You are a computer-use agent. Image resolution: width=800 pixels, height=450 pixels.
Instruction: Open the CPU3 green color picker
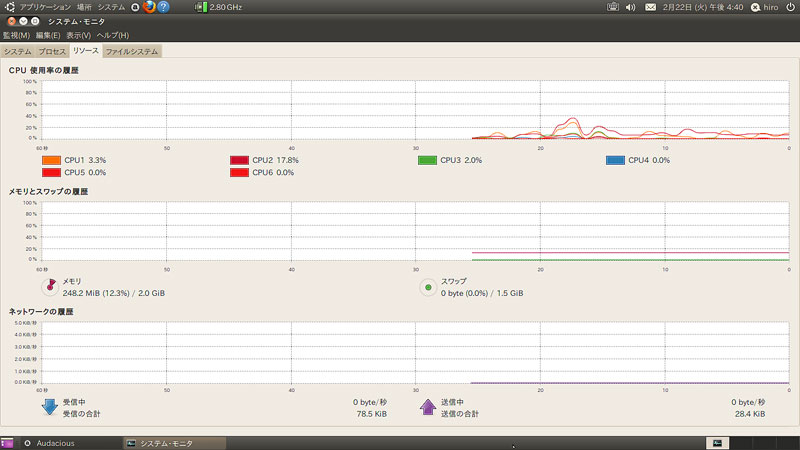[x=427, y=160]
